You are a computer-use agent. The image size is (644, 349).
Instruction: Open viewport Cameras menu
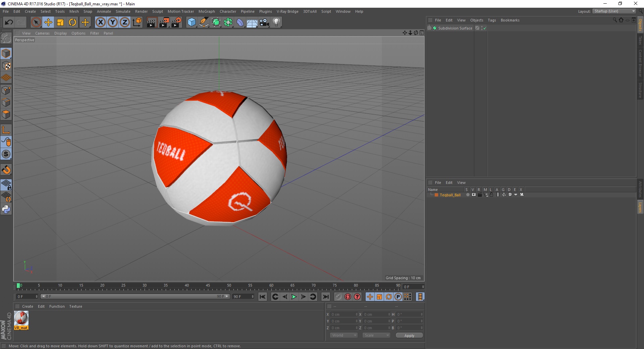click(42, 33)
